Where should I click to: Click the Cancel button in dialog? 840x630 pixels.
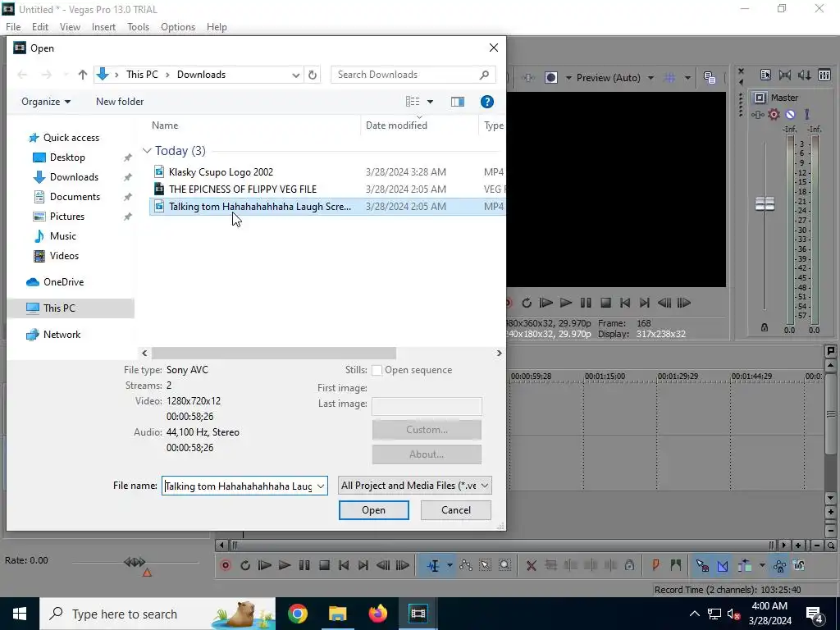click(456, 510)
